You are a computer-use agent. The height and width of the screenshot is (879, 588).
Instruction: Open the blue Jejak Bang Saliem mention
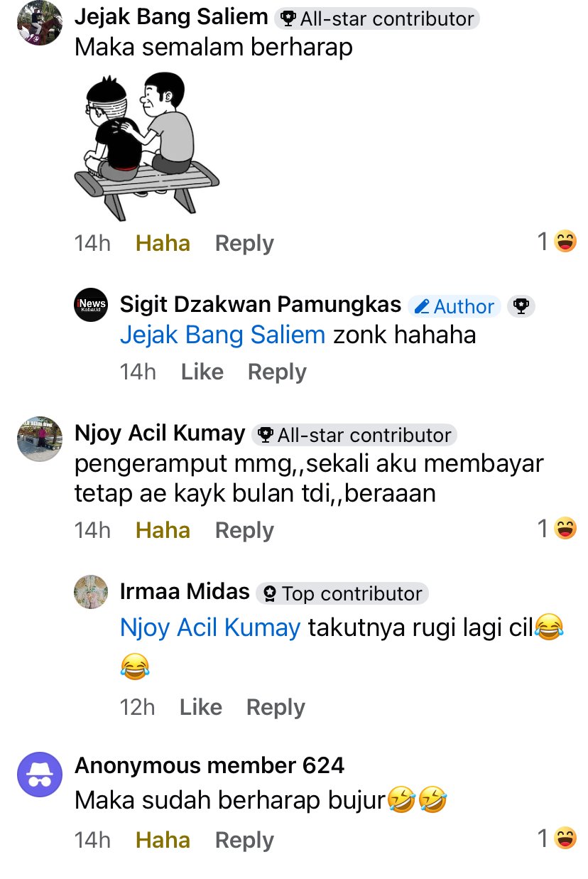click(x=222, y=335)
